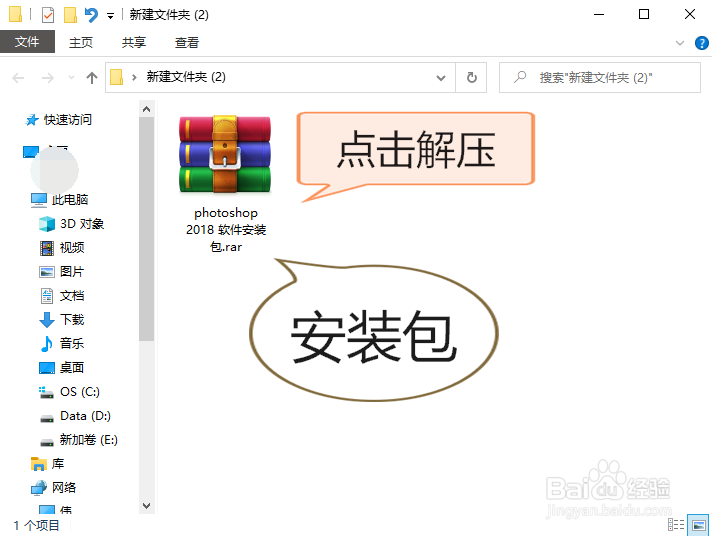This screenshot has height=536, width=712.
Task: Click 新建文件夹 (2) in the address bar
Action: pyautogui.click(x=186, y=77)
